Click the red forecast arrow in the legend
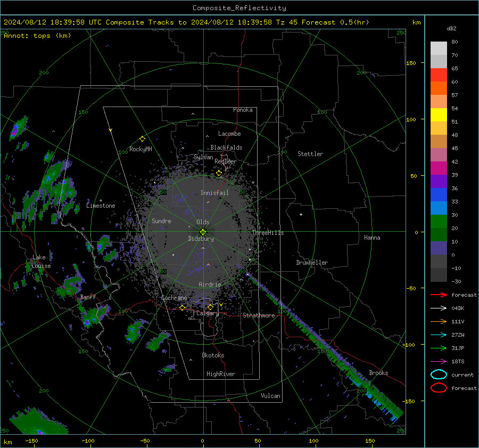The height and width of the screenshot is (448, 479). pos(439,295)
